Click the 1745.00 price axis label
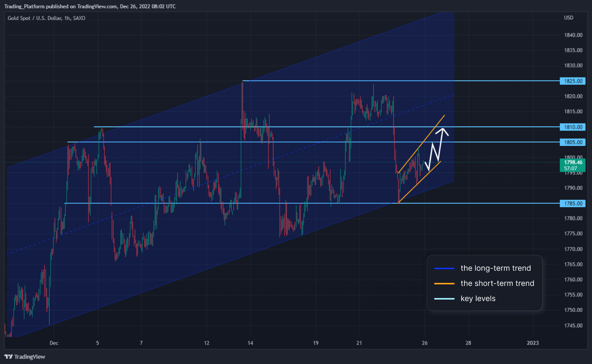592x364 pixels. point(573,325)
